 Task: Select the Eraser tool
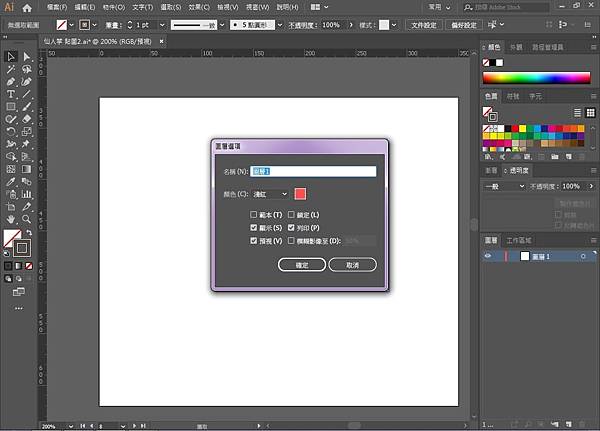point(26,119)
